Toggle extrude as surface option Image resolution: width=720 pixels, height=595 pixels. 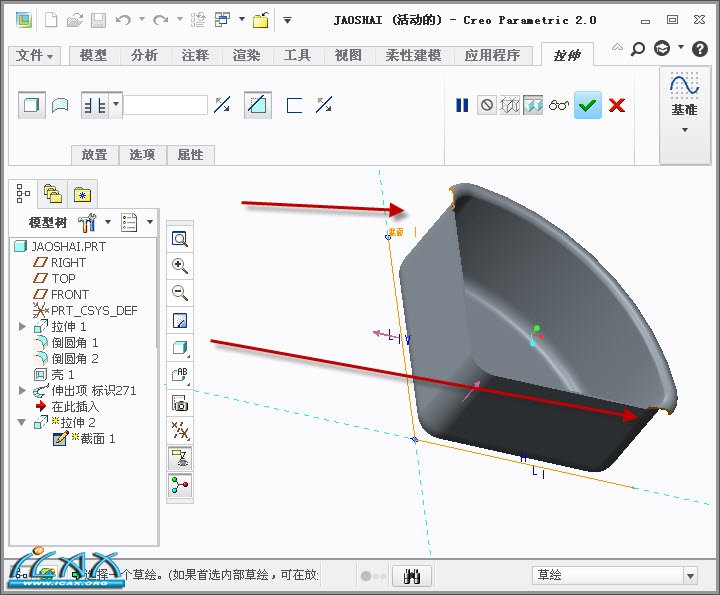[60, 106]
